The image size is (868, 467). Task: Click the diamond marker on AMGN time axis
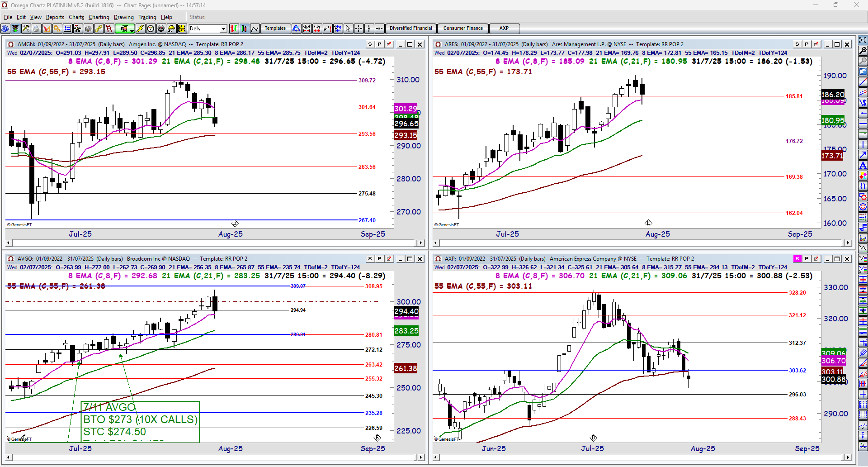(235, 224)
